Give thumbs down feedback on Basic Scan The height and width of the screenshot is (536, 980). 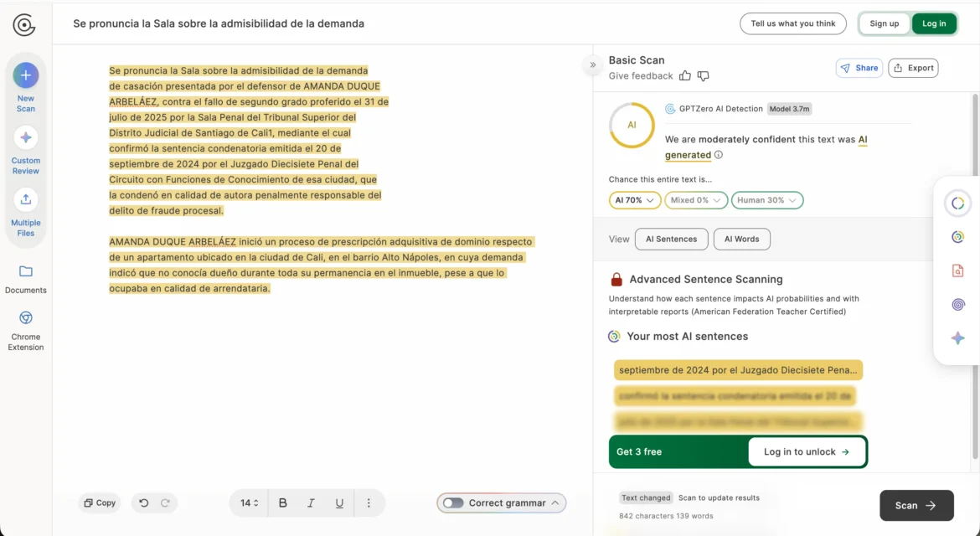click(x=703, y=75)
